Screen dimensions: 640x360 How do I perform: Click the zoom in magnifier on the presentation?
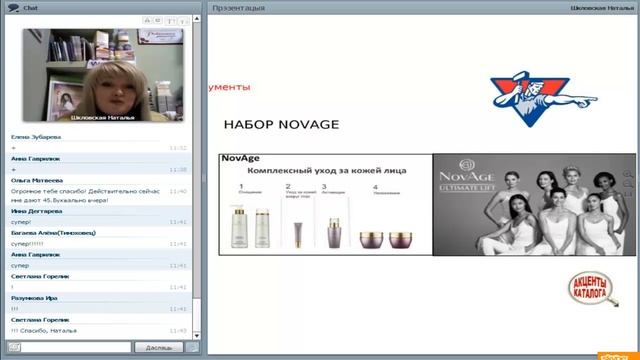[628, 175]
